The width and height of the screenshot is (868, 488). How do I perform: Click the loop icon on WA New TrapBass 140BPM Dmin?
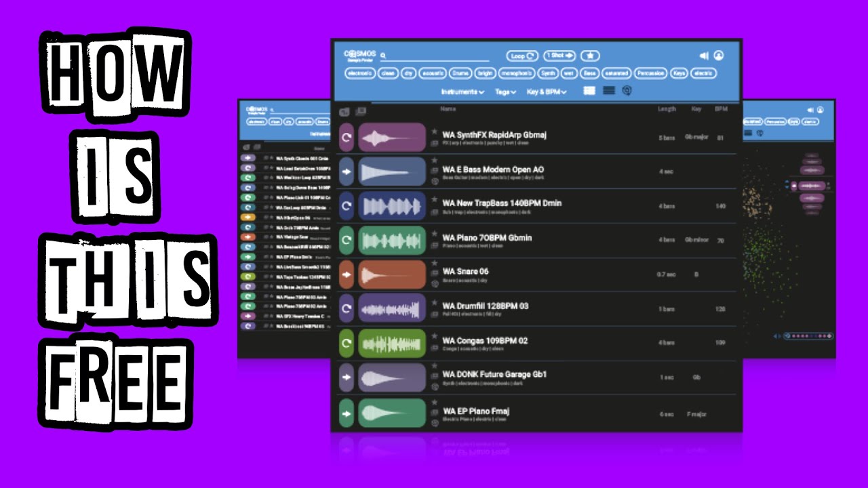coord(347,206)
